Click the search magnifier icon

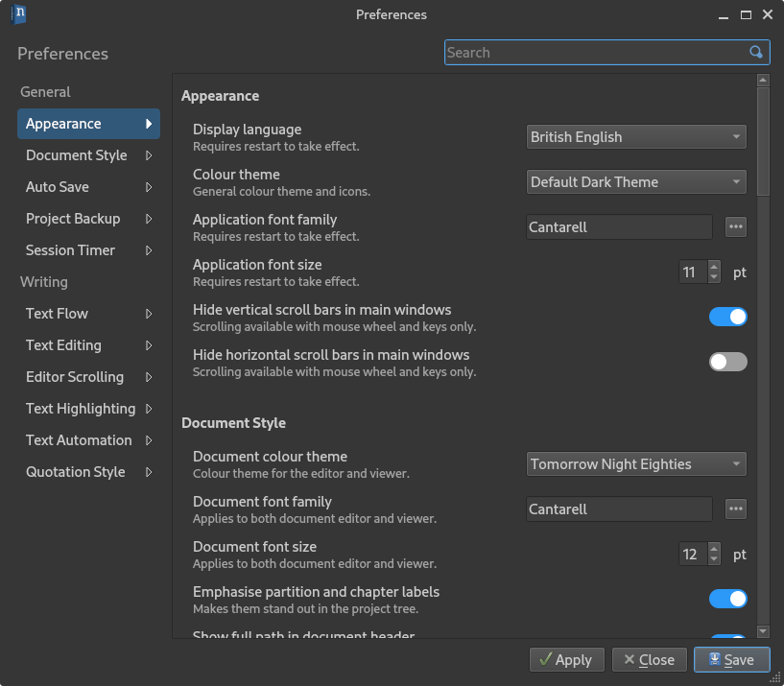755,52
